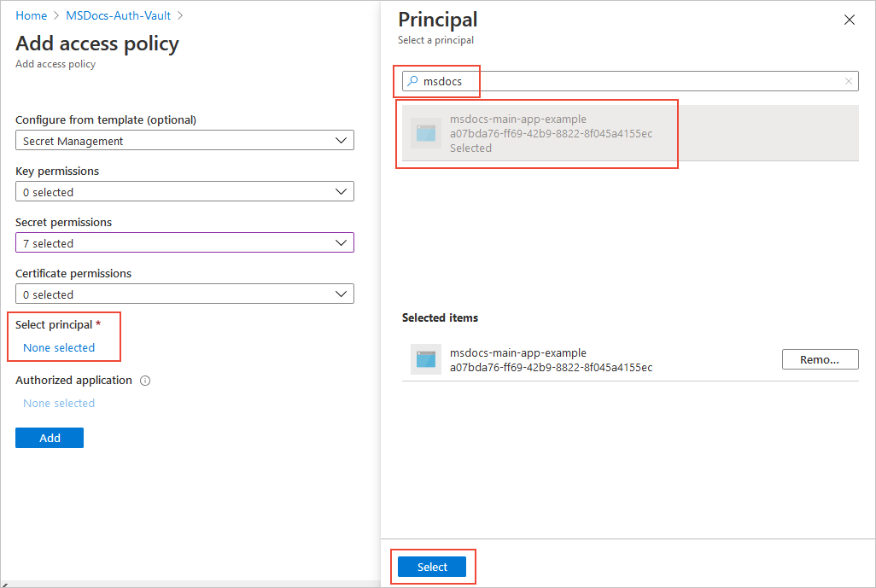The height and width of the screenshot is (588, 876).
Task: Click the app icon of msdocs-main-app-example search result
Action: 426,133
